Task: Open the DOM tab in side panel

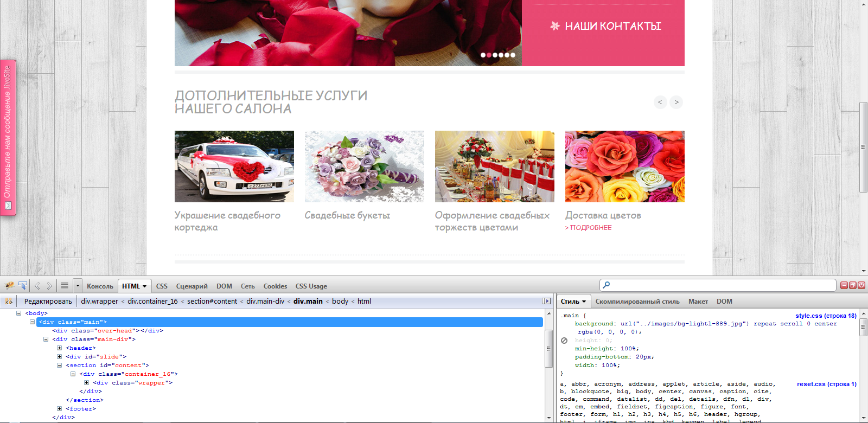Action: point(724,301)
